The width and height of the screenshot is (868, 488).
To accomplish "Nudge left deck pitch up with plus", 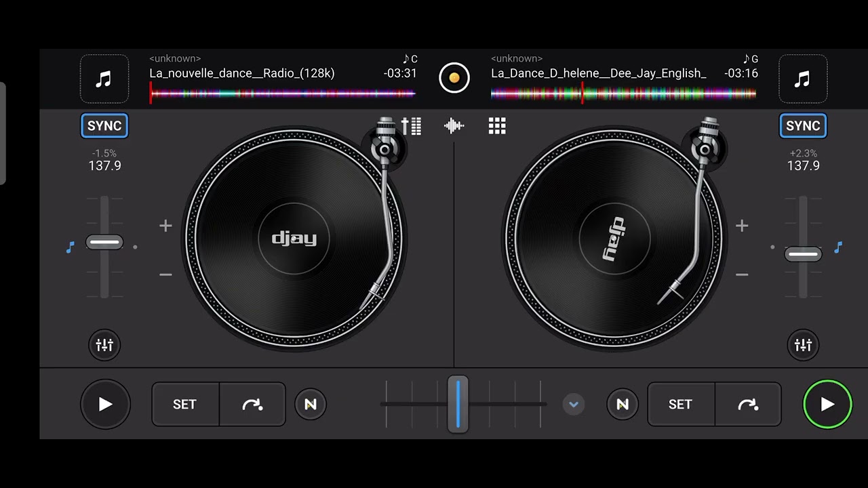I will coord(165,226).
